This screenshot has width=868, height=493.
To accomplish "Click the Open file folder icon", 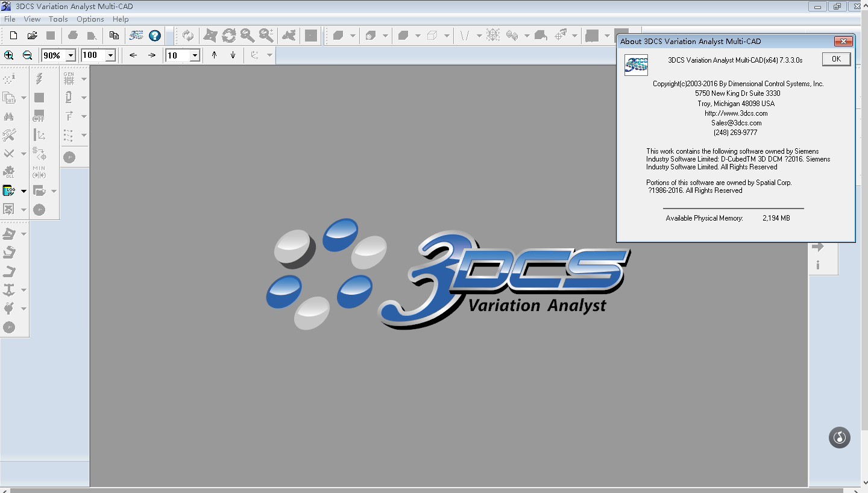I will pos(32,36).
